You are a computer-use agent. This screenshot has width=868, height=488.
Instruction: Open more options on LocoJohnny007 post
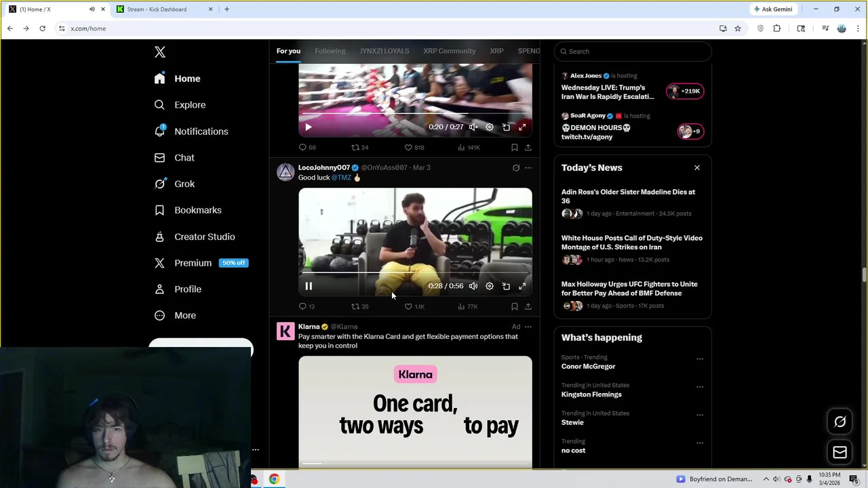(x=528, y=167)
